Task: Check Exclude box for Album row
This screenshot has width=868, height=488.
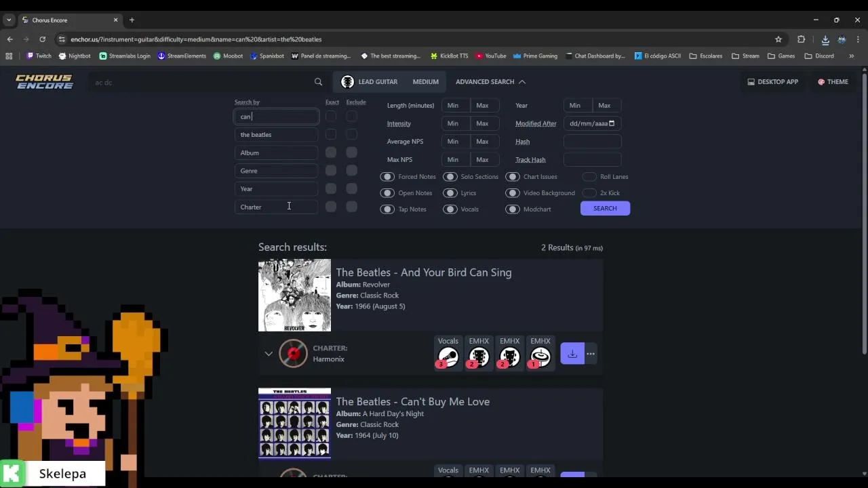Action: pos(351,152)
